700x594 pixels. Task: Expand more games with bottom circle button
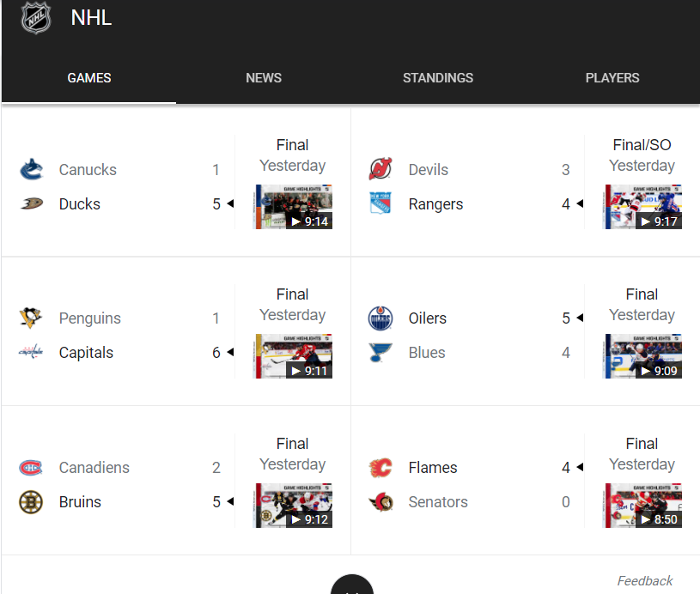click(x=352, y=585)
